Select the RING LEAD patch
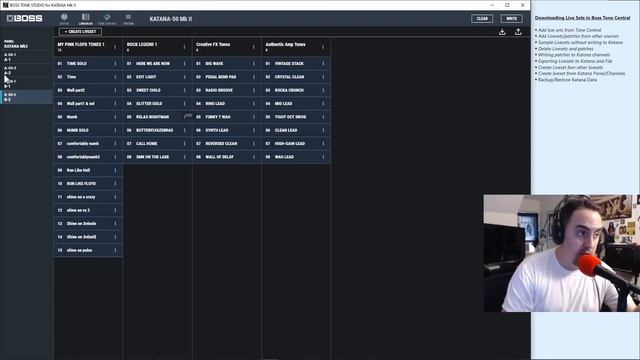The width and height of the screenshot is (640, 360). tap(227, 104)
